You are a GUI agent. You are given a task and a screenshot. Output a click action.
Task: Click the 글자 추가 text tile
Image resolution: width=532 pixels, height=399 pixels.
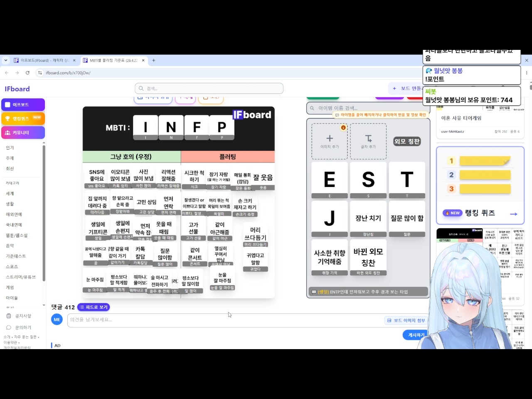368,141
